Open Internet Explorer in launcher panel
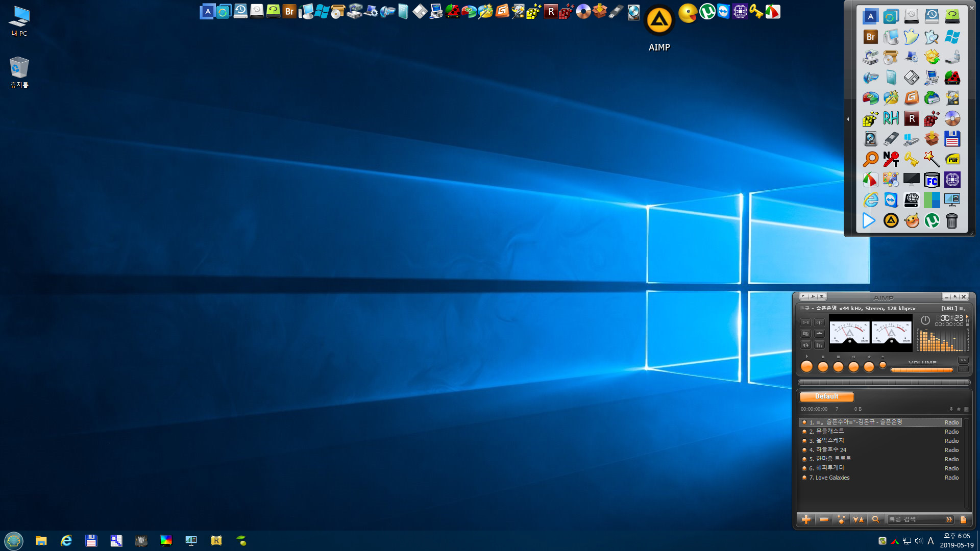980x551 pixels. coord(870,200)
